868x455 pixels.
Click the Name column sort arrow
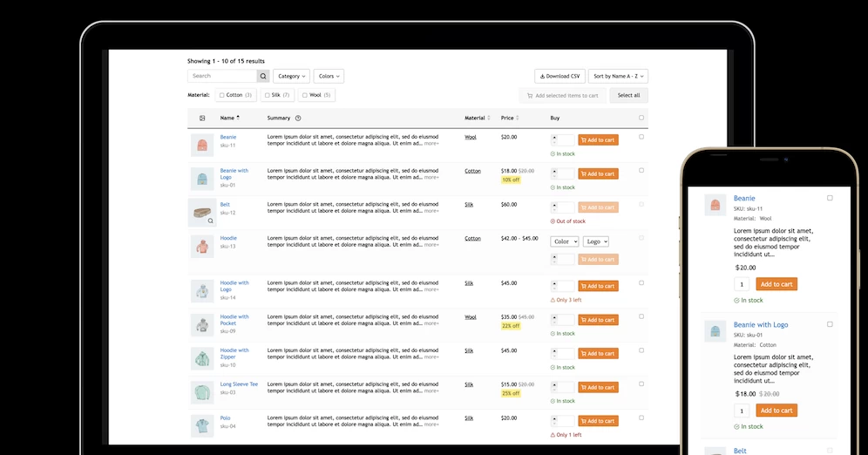tap(238, 118)
